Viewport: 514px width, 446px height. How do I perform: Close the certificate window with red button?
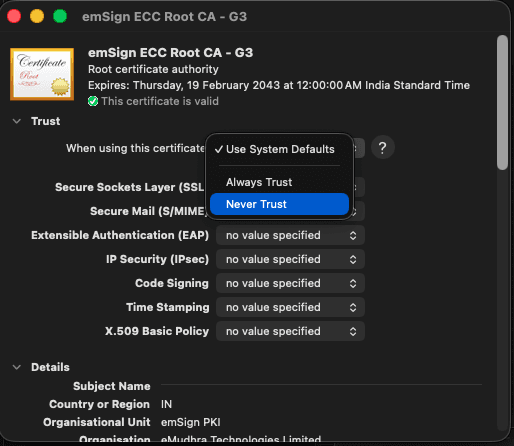point(14,16)
